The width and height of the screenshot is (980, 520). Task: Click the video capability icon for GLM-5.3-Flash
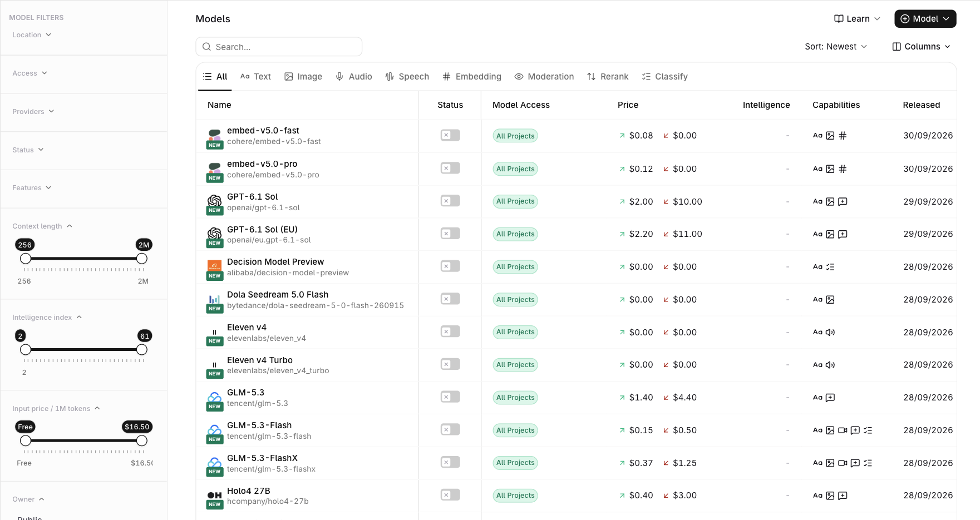843,430
